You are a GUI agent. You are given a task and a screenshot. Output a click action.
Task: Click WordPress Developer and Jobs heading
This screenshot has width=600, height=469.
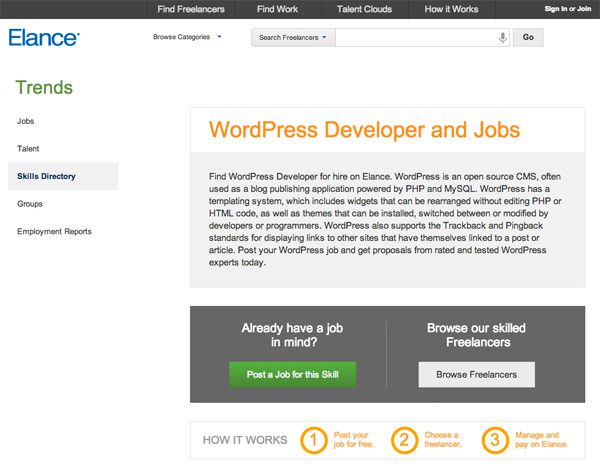364,130
